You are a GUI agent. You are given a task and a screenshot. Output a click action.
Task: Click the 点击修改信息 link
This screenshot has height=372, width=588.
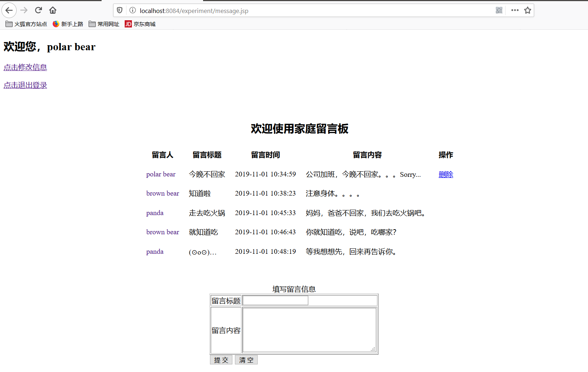tap(25, 67)
